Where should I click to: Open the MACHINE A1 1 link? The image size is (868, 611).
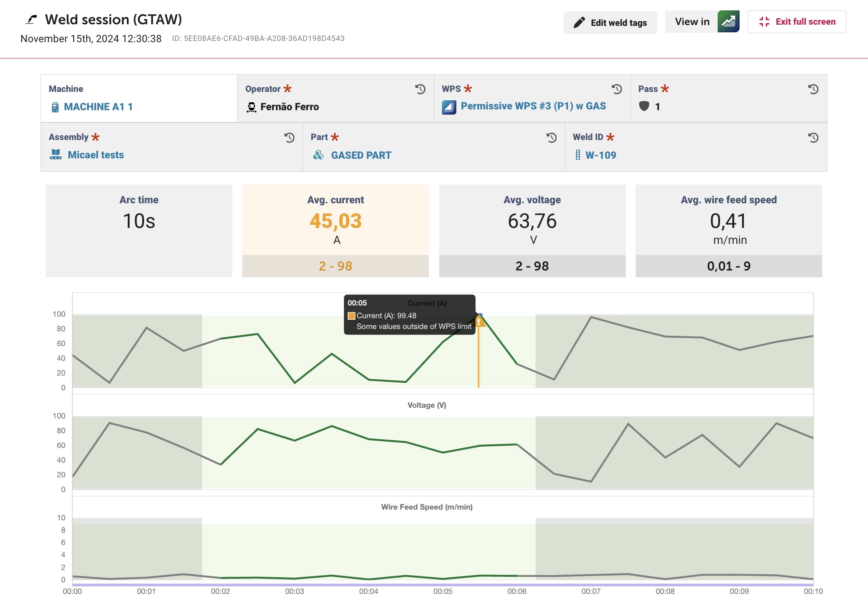tap(98, 107)
